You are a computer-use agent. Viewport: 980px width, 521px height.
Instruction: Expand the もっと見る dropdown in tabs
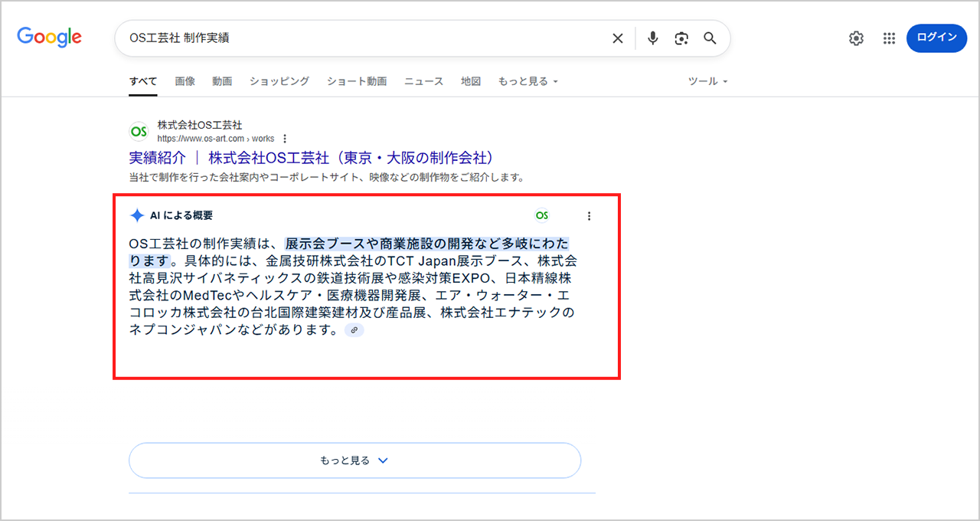point(528,81)
